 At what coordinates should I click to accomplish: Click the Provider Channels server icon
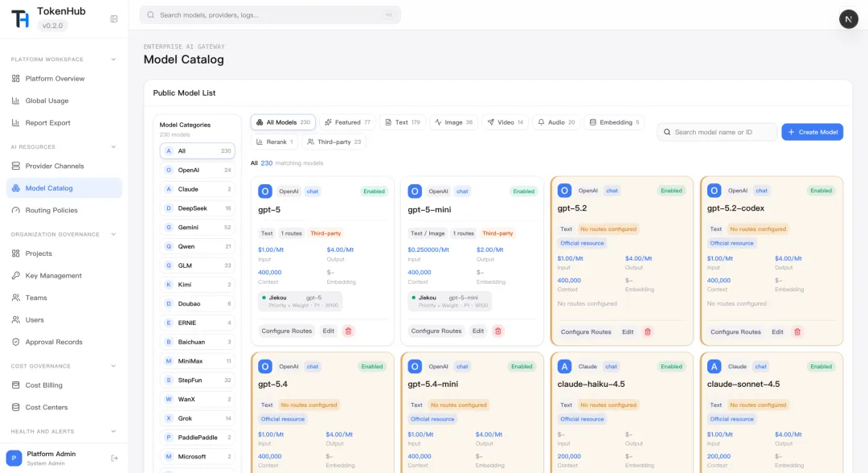(15, 167)
